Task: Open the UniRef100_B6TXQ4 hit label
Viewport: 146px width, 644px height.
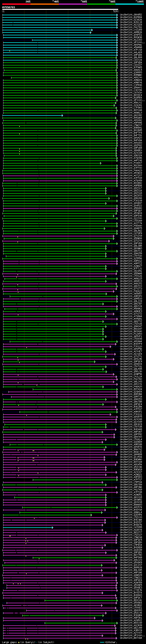Action: coord(131,638)
